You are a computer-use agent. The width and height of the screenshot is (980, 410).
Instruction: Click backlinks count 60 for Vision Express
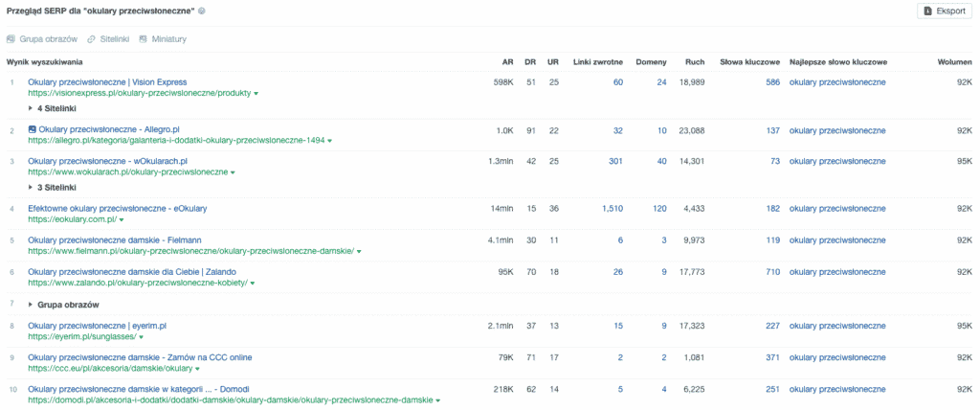click(x=618, y=82)
